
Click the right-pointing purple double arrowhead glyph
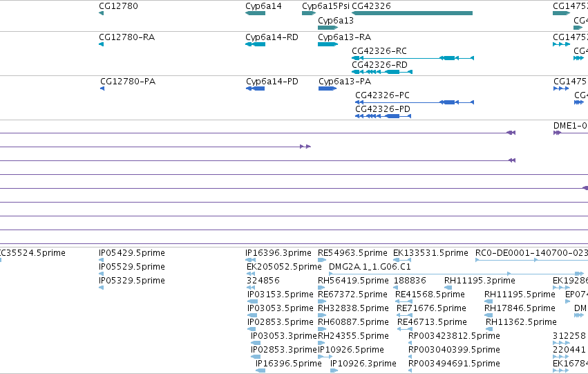tap(305, 147)
